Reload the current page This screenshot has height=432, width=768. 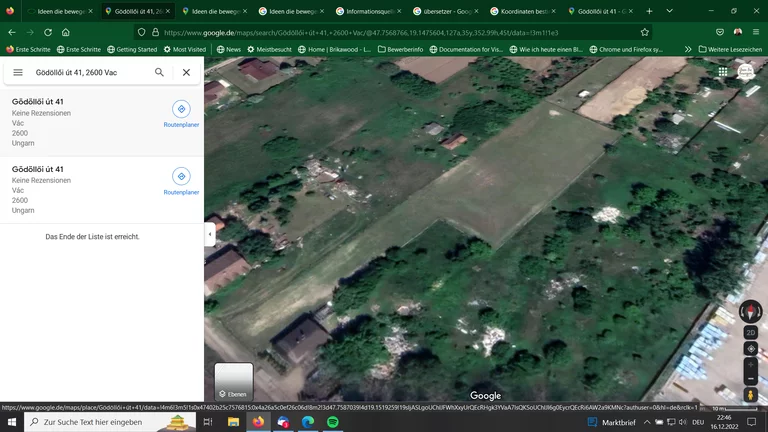pos(48,32)
